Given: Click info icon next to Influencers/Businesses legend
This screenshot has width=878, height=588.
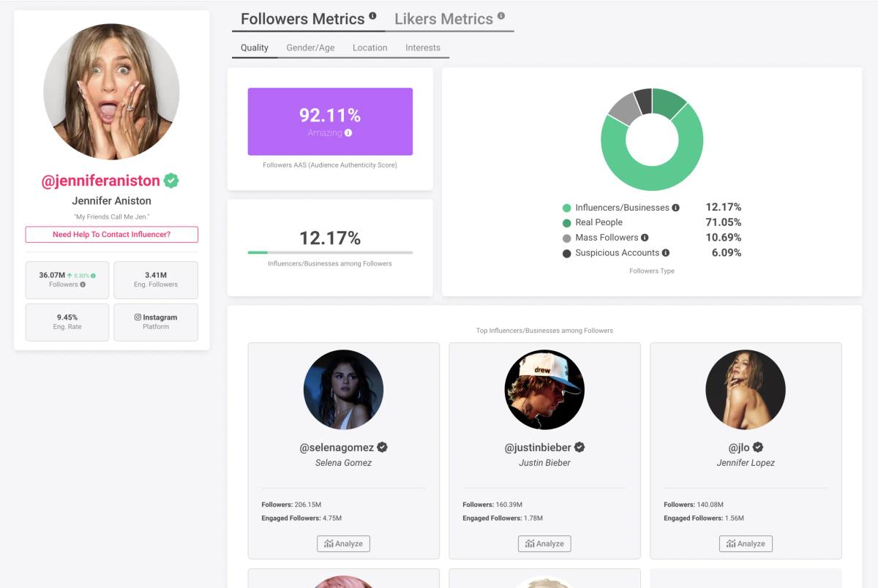Looking at the screenshot, I should pyautogui.click(x=675, y=208).
